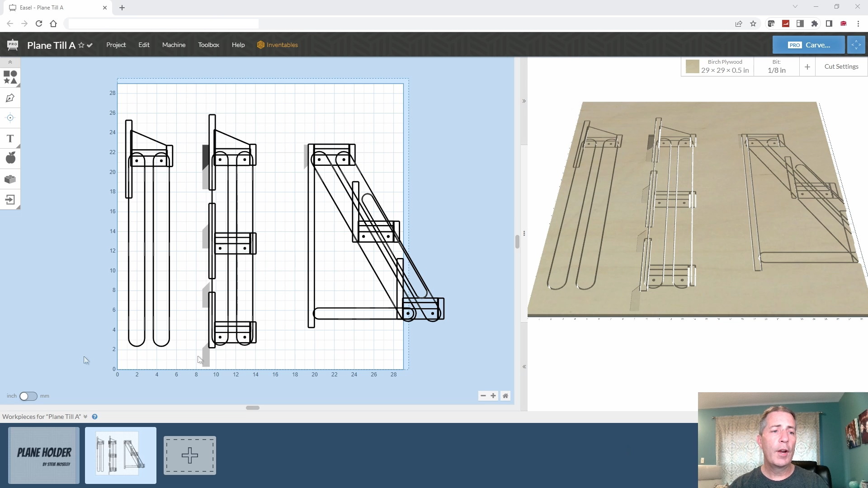Star the Plane Till A project
This screenshot has width=868, height=488.
coord(81,45)
